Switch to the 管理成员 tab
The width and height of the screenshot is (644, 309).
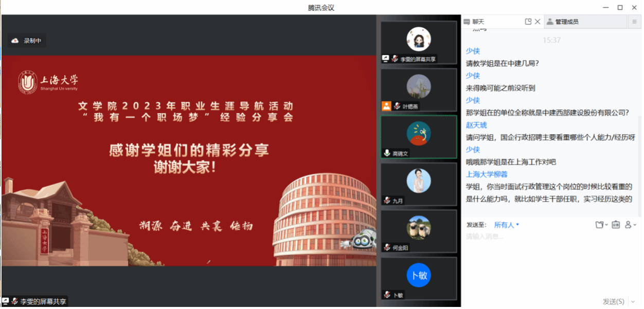pyautogui.click(x=566, y=22)
